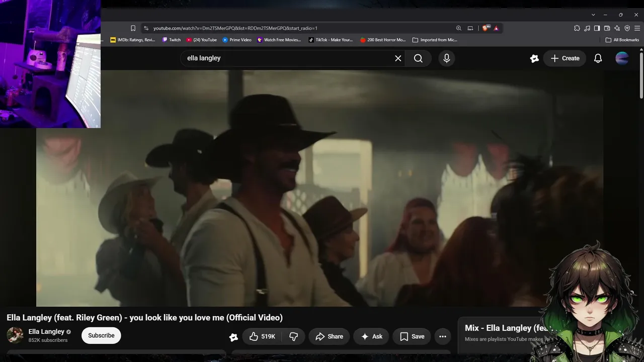
Task: Start voice search with the microphone
Action: [x=446, y=58]
